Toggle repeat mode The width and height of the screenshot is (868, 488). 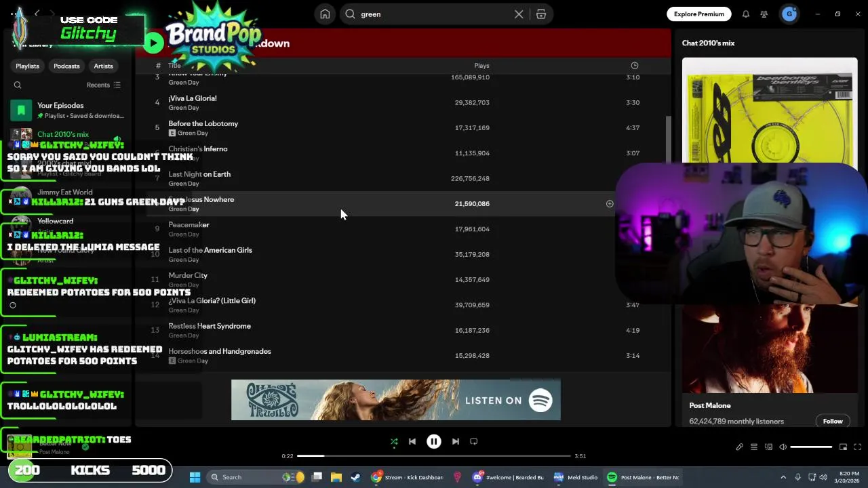[x=474, y=442]
